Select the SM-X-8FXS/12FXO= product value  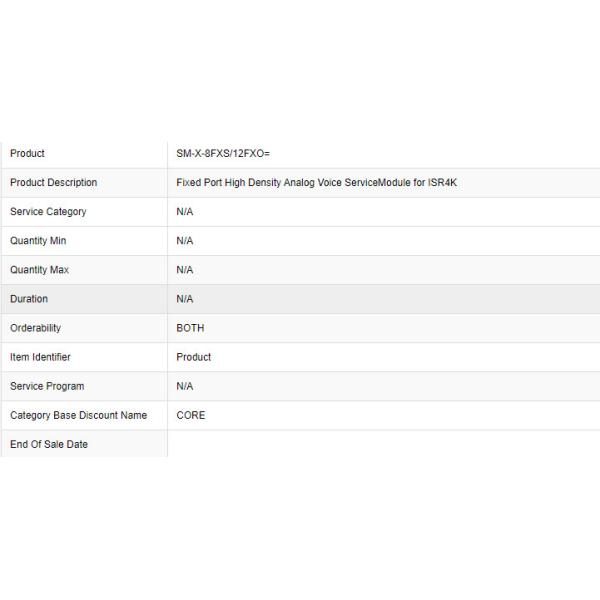click(x=223, y=154)
